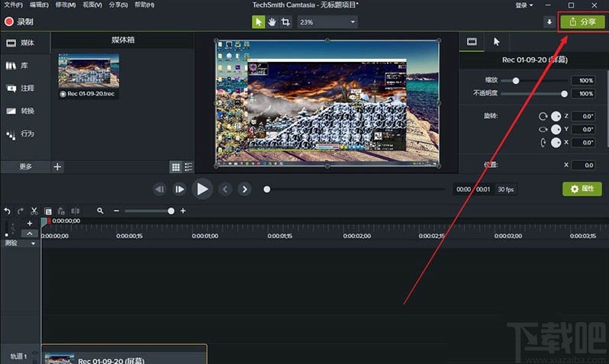Click the Z rotation dial
The height and width of the screenshot is (364, 609).
tap(556, 116)
